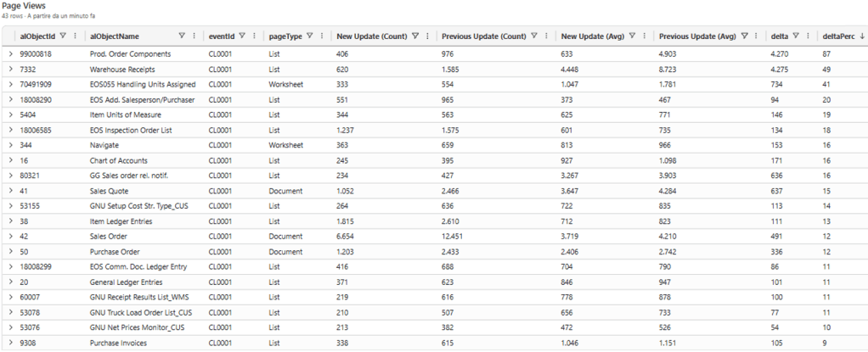The width and height of the screenshot is (868, 352).
Task: Filter Previous Update (Count) column
Action: pyautogui.click(x=534, y=36)
